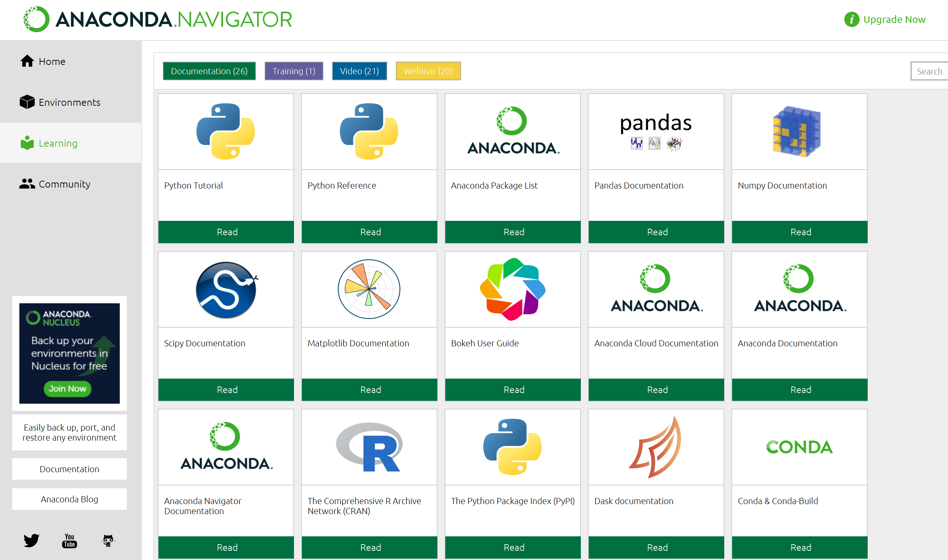The image size is (948, 560).
Task: Click the Upgrade Now info icon
Action: point(852,19)
